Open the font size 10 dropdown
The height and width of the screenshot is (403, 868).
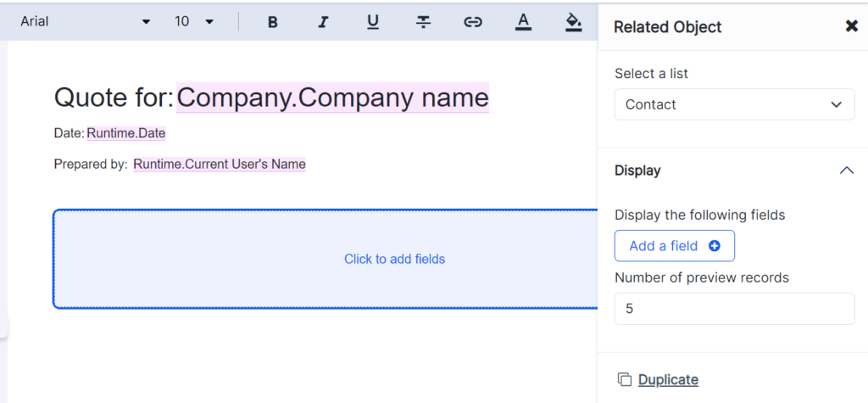pos(194,21)
